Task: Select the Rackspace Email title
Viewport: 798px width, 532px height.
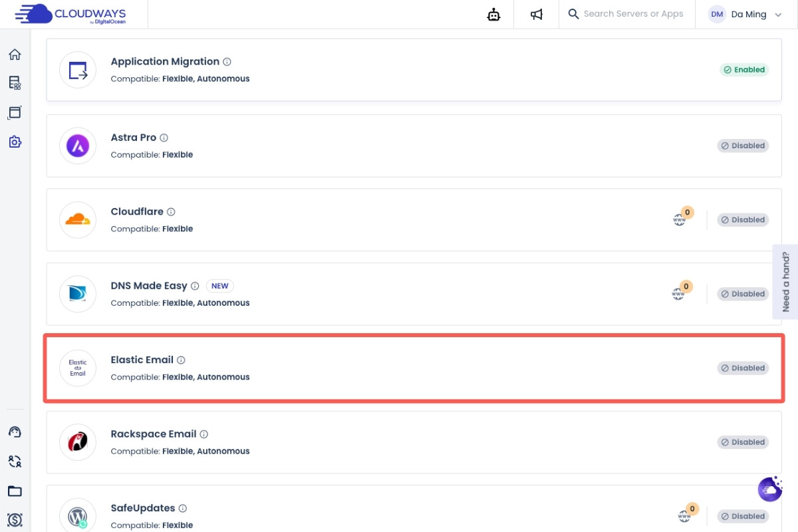Action: 154,434
